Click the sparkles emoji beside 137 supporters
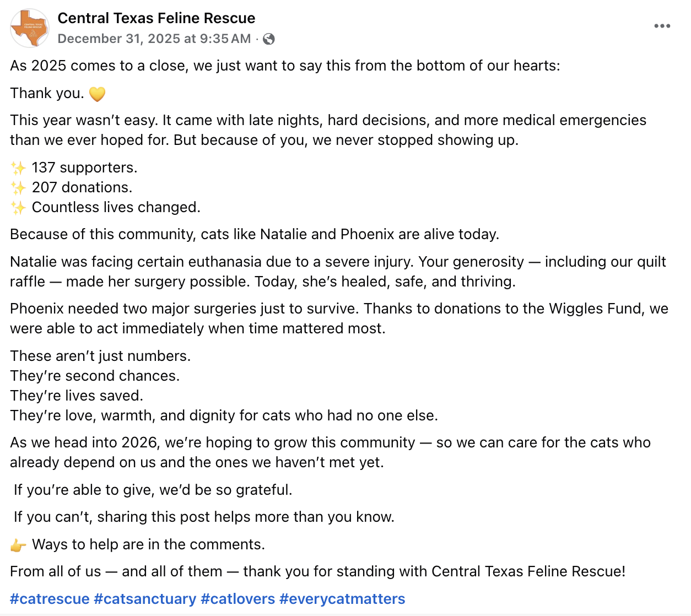Viewport: 691px width, 616px height. point(18,168)
